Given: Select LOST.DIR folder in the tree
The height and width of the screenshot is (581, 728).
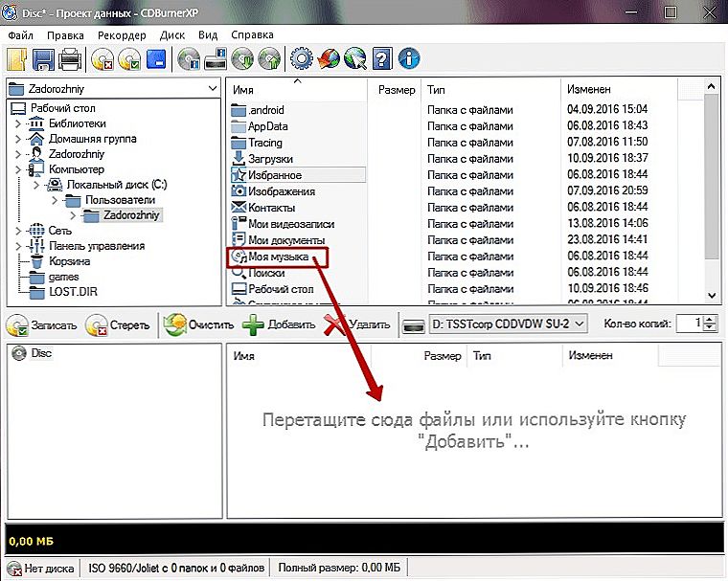Looking at the screenshot, I should [x=74, y=292].
